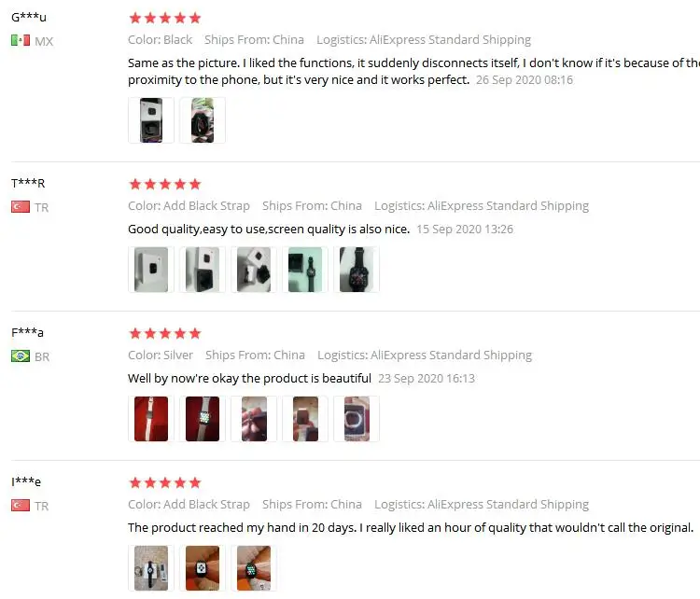View T***R's fourth photo with green background
The height and width of the screenshot is (599, 700).
[305, 270]
